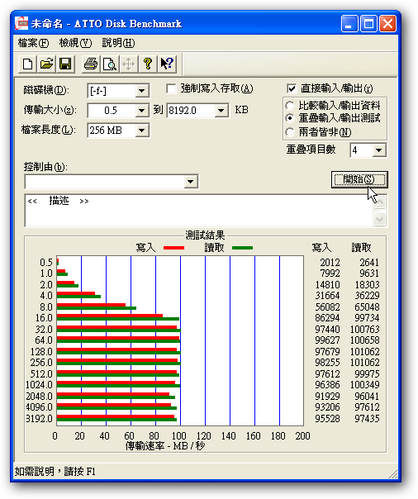Viewport: 418px width, 499px height.
Task: Minimize the ATTO Disk Benchmark window
Action: click(349, 24)
